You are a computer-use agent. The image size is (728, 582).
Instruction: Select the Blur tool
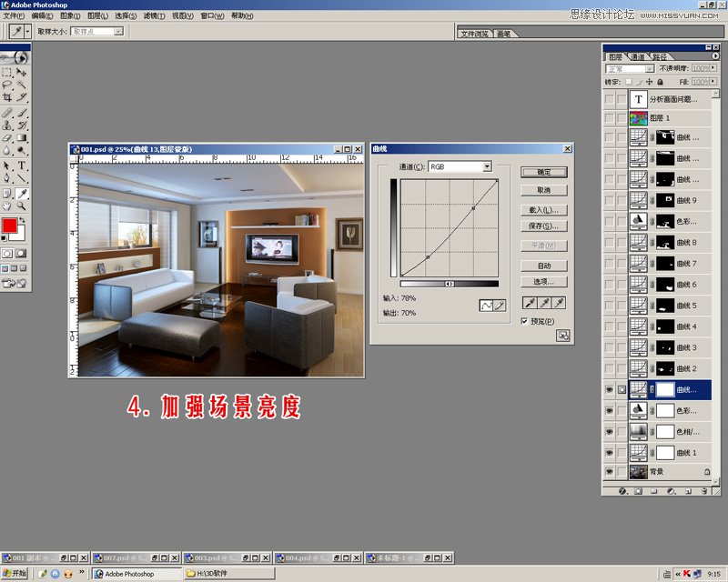[7, 150]
